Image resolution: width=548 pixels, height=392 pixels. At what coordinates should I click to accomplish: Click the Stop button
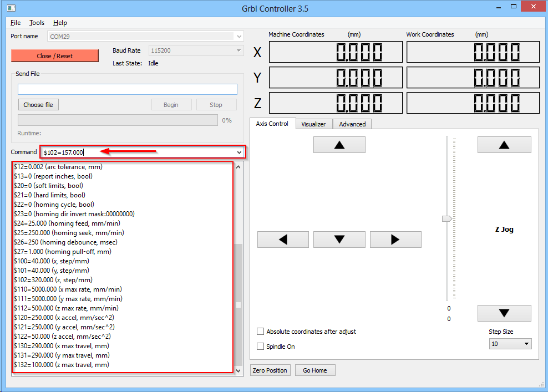point(216,105)
